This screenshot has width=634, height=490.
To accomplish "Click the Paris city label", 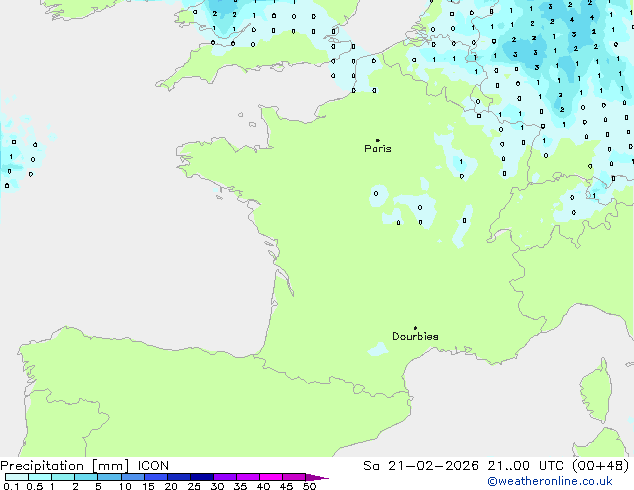I will click(378, 149).
